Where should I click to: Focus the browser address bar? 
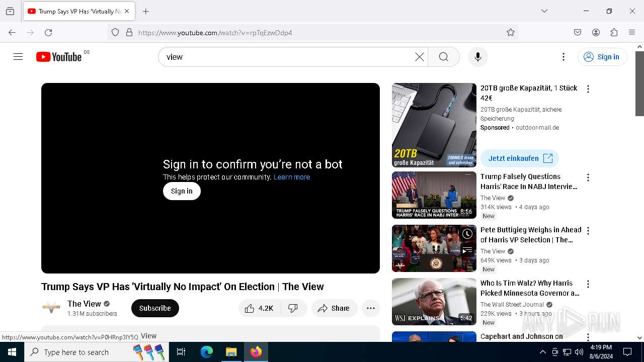coord(312,32)
